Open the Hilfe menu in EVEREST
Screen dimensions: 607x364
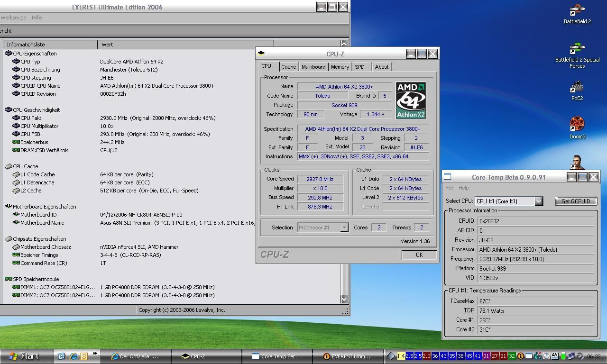[37, 18]
